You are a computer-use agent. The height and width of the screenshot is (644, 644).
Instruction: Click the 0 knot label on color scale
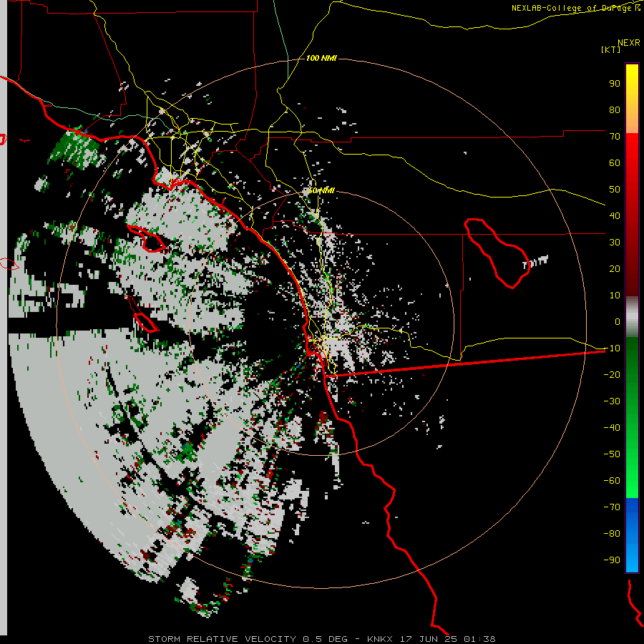click(x=618, y=322)
